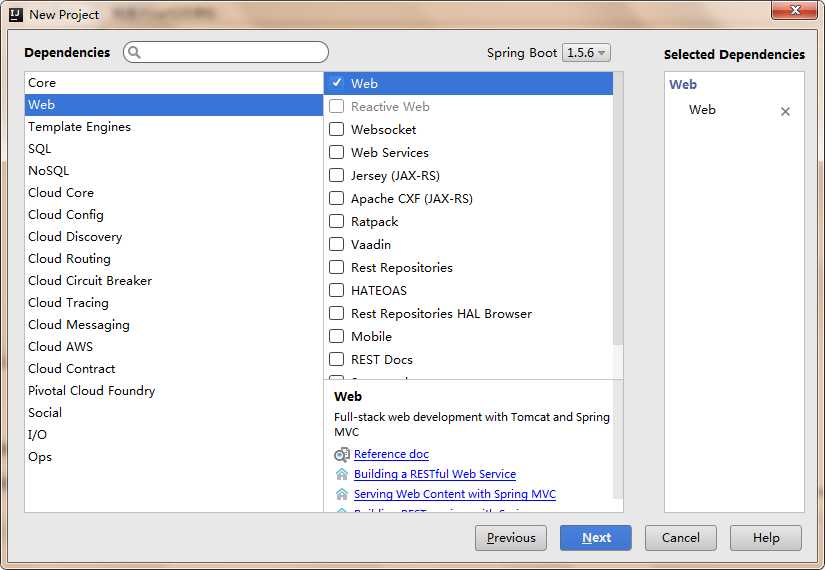Open the Reference doc link

click(391, 454)
